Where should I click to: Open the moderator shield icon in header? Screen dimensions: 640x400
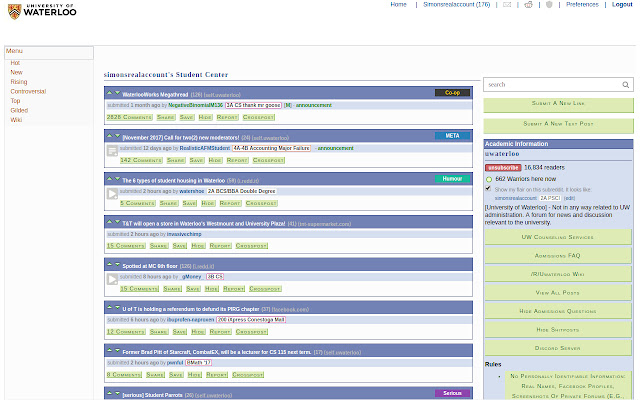coord(549,4)
